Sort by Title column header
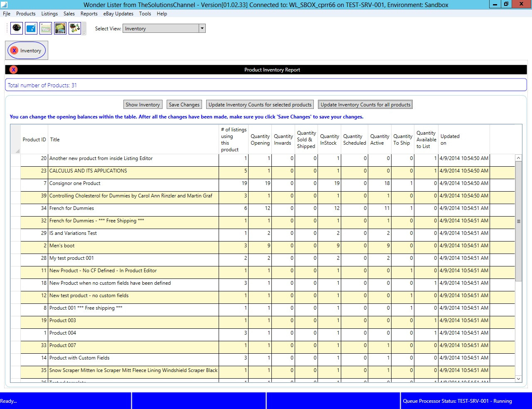Image resolution: width=532 pixels, height=409 pixels. [133, 140]
